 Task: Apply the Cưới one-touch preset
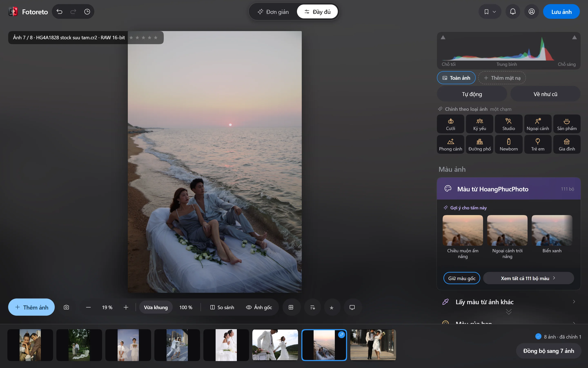(450, 124)
